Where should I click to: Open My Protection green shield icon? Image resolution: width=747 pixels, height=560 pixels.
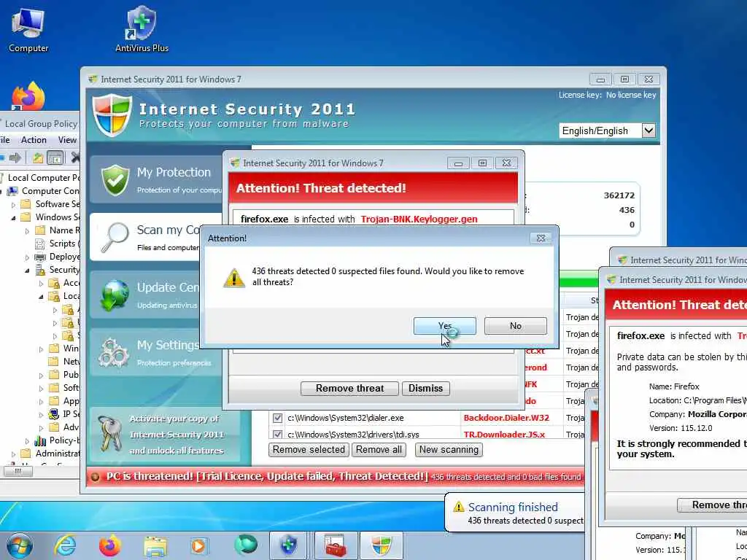[x=115, y=179]
